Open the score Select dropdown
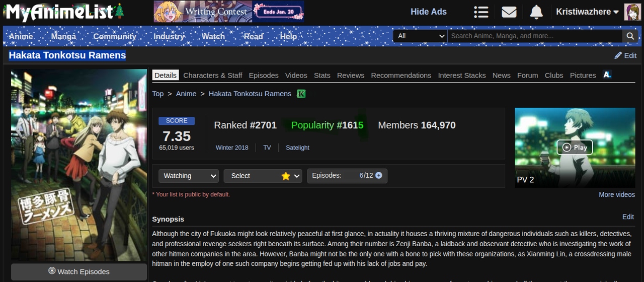Screen dimensions: 644x282 (x=263, y=176)
